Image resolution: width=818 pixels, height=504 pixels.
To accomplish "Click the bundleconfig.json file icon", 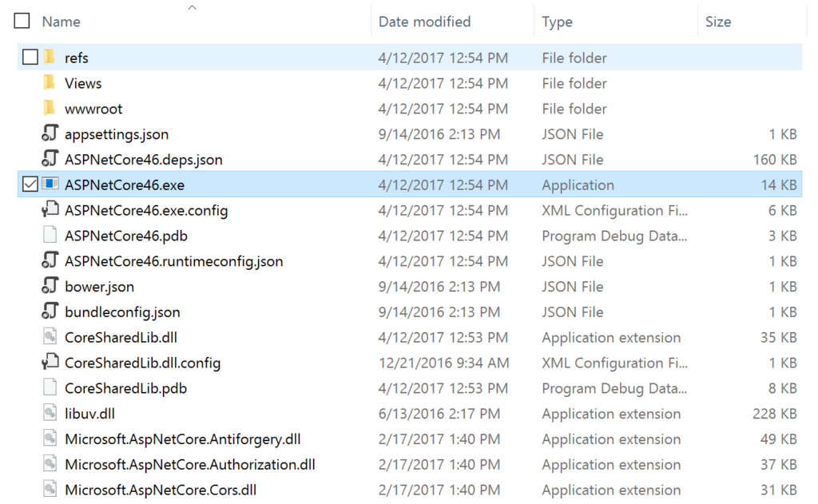I will point(50,311).
